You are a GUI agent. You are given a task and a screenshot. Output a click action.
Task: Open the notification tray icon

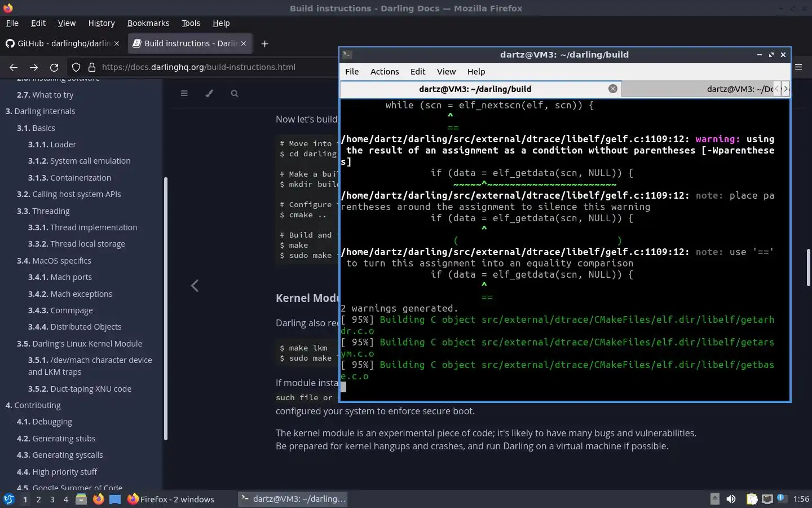coord(781,498)
